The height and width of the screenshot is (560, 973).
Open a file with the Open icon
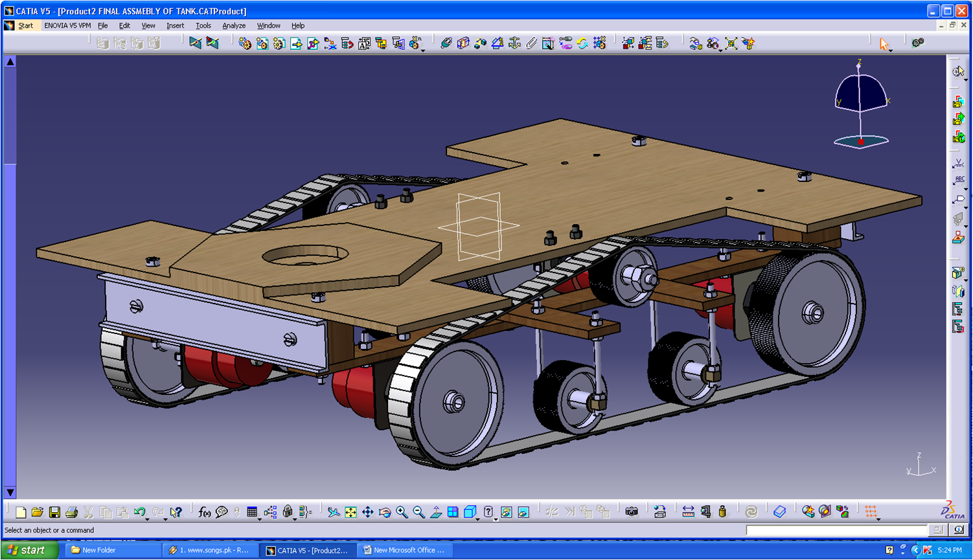pyautogui.click(x=38, y=513)
